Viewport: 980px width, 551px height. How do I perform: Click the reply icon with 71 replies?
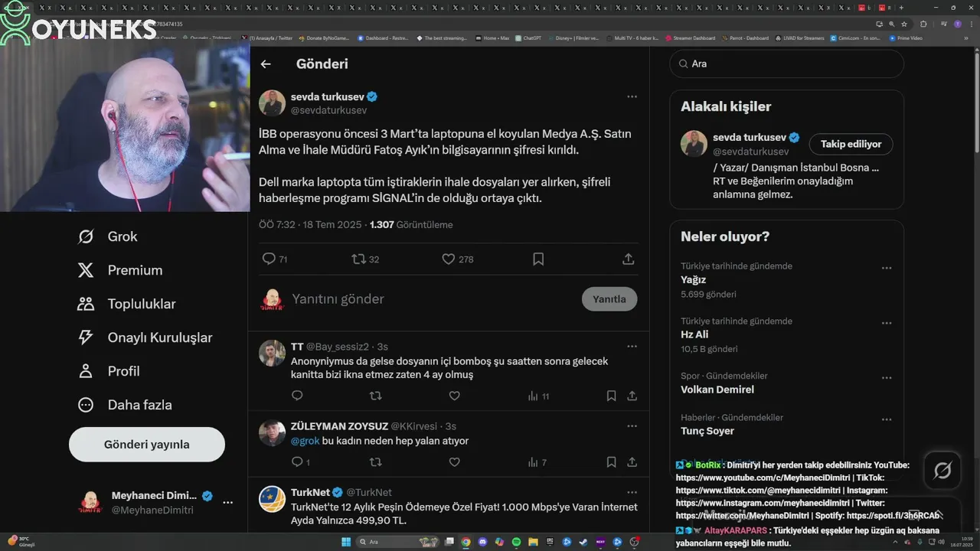[x=269, y=259]
